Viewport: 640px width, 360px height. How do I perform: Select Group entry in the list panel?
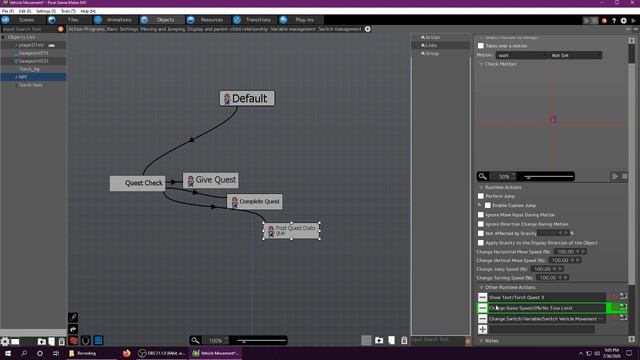click(x=432, y=53)
